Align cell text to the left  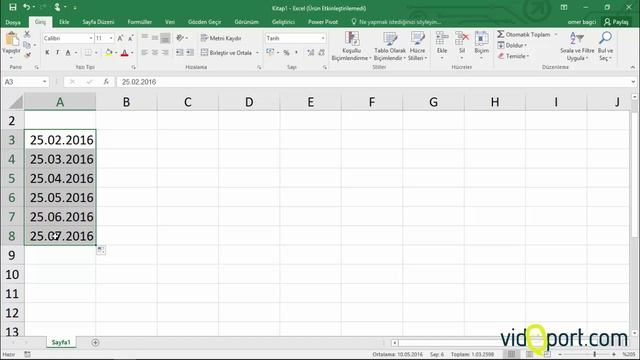[x=144, y=53]
